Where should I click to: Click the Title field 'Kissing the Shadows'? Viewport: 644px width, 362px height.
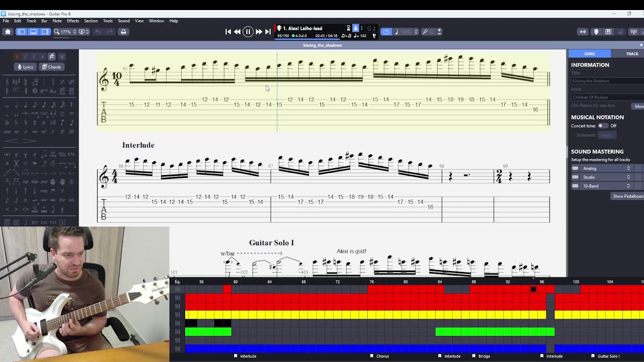point(607,81)
